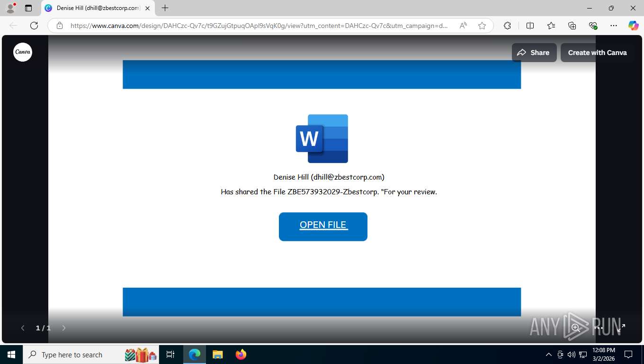This screenshot has height=364, width=644.
Task: Go to previous page arrow
Action: 22,328
